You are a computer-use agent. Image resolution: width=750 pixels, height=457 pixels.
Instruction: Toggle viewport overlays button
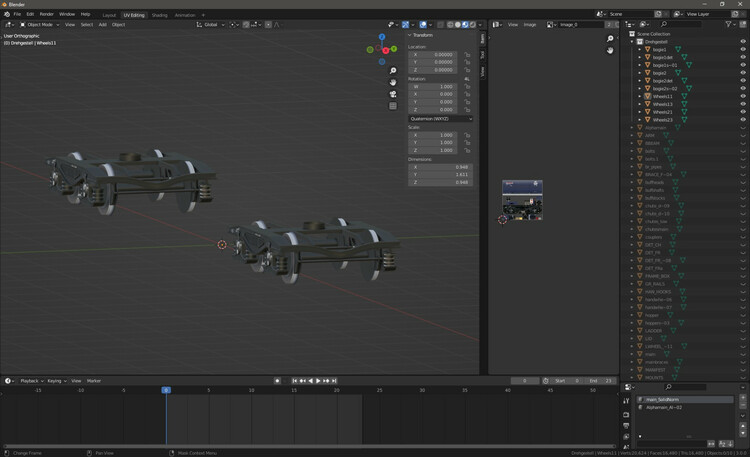tap(423, 24)
